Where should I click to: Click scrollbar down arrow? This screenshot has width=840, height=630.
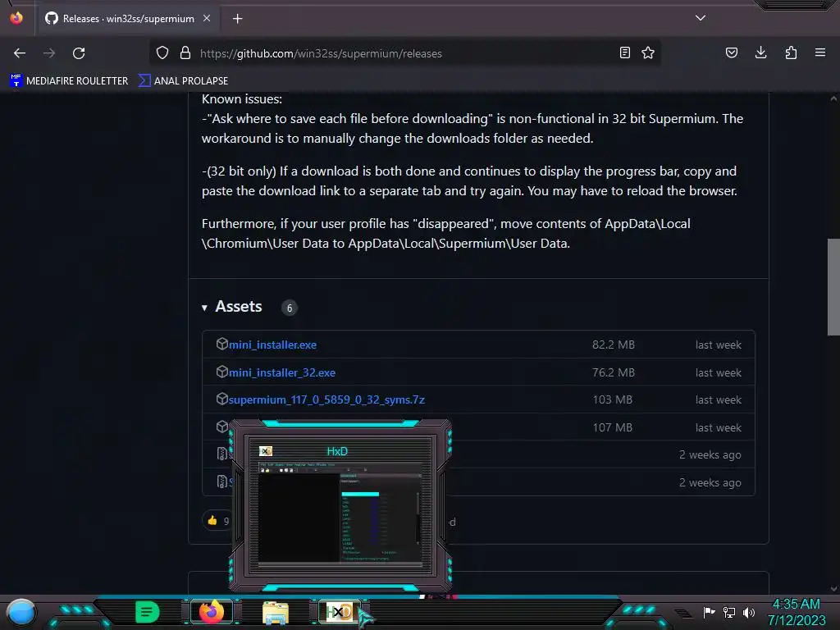click(x=833, y=589)
